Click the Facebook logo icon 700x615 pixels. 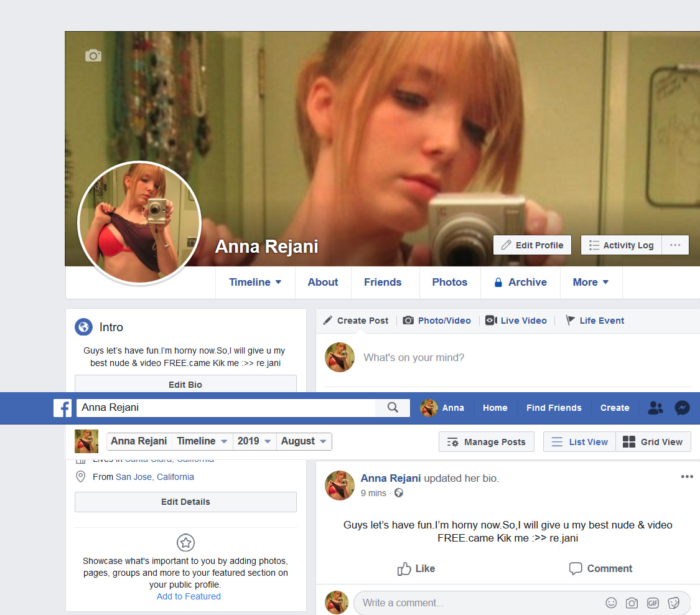62,408
